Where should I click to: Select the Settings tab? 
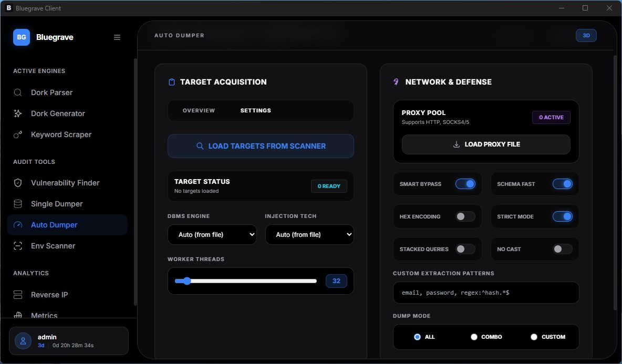coord(256,111)
